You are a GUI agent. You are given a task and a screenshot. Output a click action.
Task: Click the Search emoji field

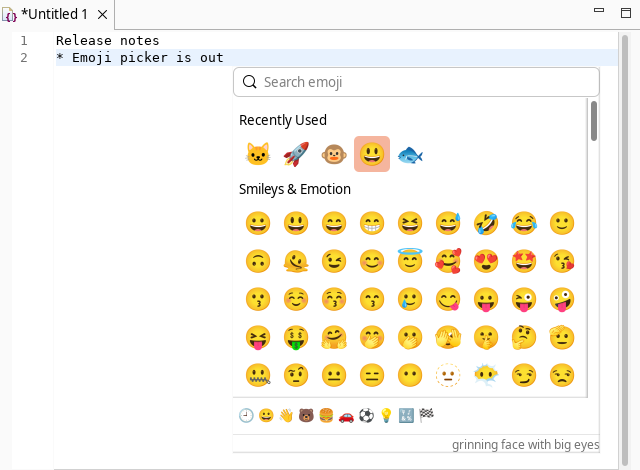pyautogui.click(x=416, y=82)
